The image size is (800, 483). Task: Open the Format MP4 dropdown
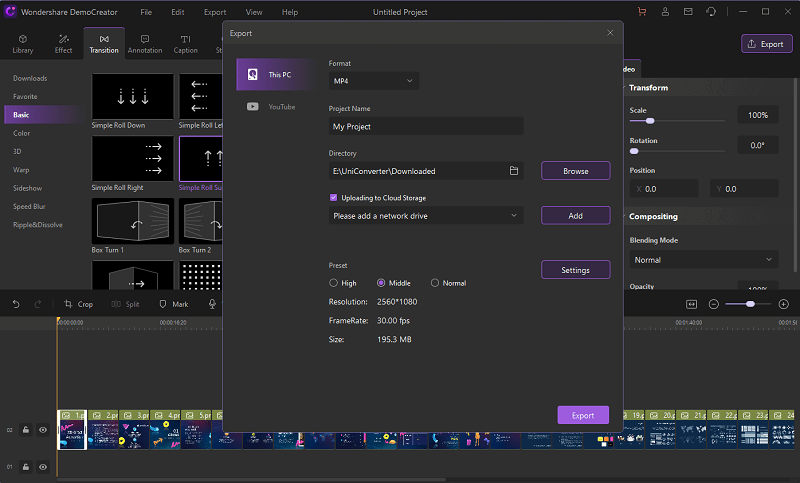pyautogui.click(x=374, y=81)
